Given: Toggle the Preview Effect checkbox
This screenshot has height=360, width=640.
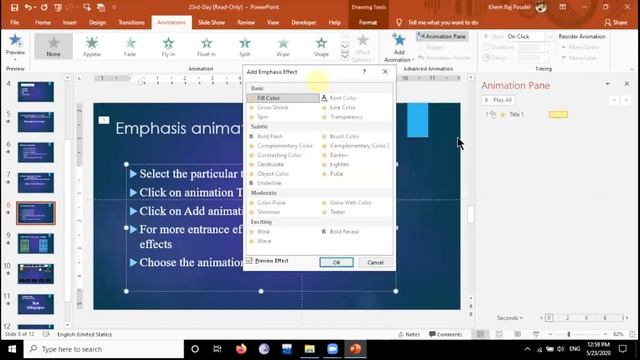Looking at the screenshot, I should [249, 261].
